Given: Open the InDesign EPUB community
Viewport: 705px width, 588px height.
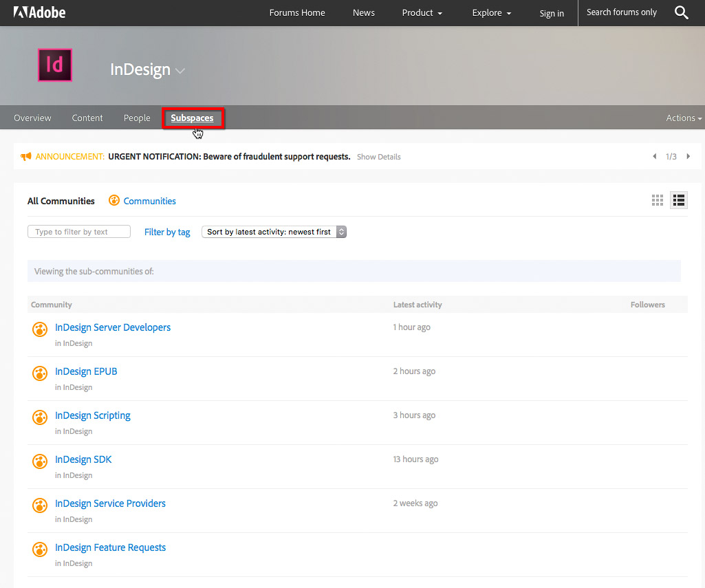Looking at the screenshot, I should 86,371.
